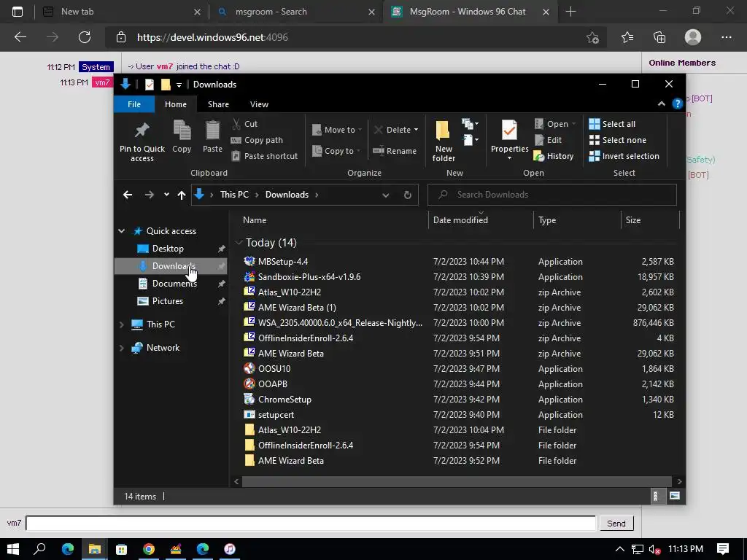
Task: Click the chat message input box
Action: point(311,524)
